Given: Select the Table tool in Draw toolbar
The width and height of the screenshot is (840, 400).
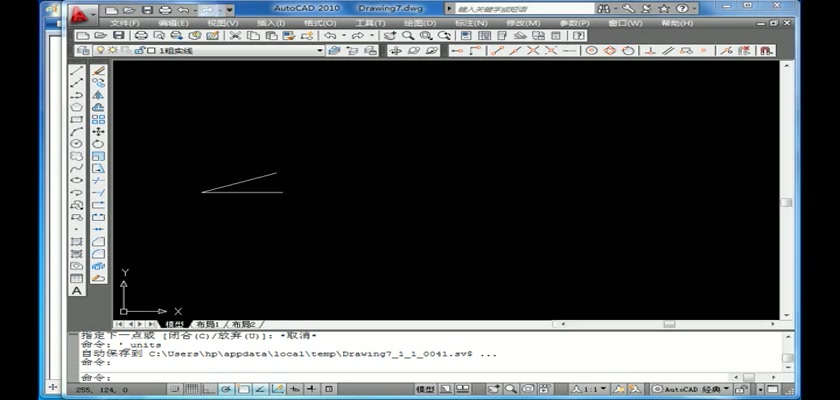Looking at the screenshot, I should 77,278.
